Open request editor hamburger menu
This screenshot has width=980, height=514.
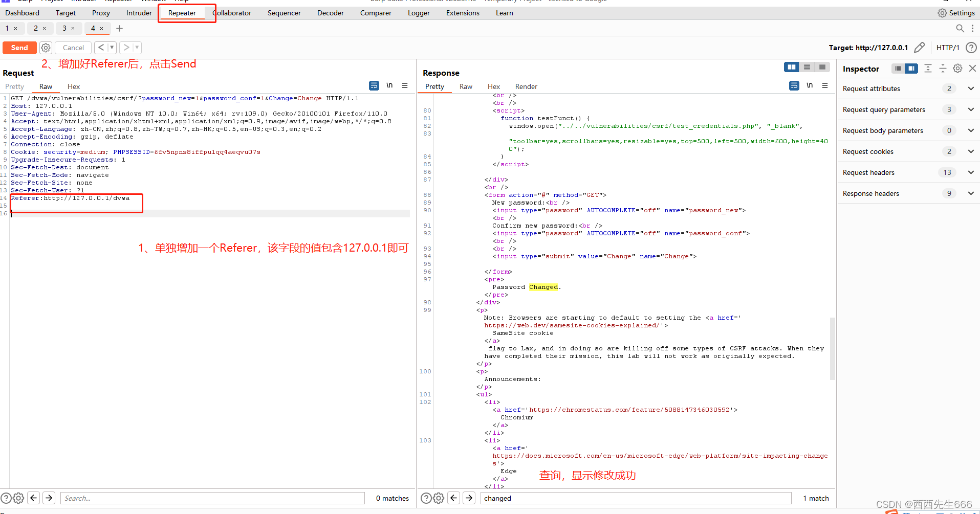[x=405, y=85]
